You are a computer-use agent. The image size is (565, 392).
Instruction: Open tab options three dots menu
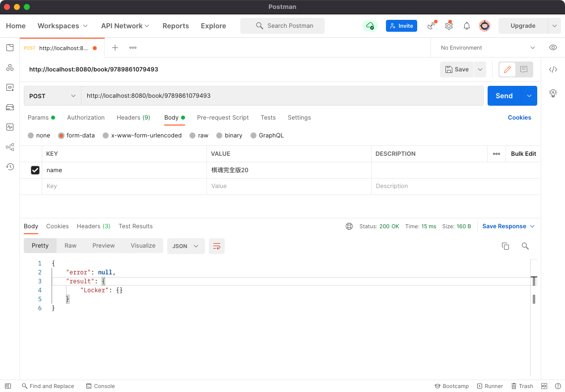pyautogui.click(x=133, y=48)
